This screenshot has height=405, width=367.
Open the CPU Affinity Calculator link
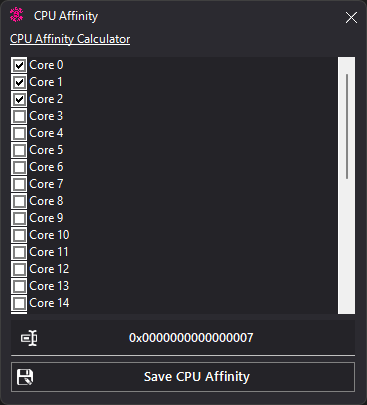tap(70, 39)
